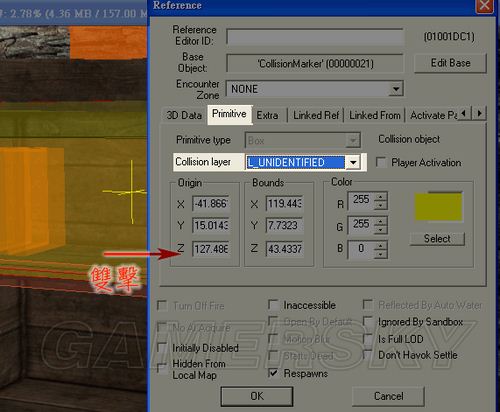Click the yellow color preview swatch
Screen dimensions: 500x412
click(438, 207)
